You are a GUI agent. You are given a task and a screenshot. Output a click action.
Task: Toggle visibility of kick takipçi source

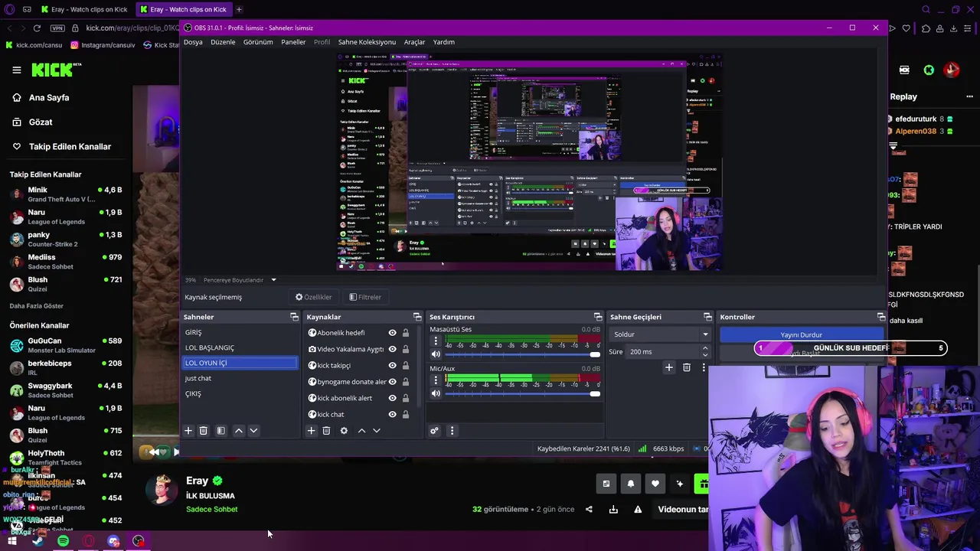pyautogui.click(x=392, y=366)
